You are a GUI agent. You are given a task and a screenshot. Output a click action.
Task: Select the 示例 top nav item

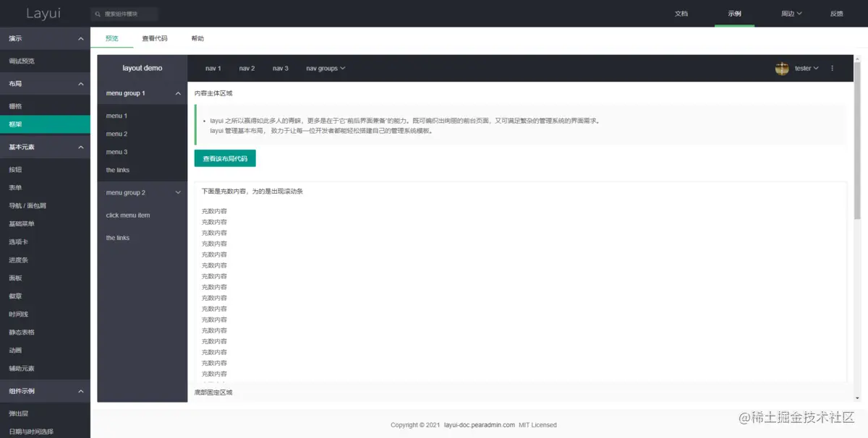[x=735, y=14]
